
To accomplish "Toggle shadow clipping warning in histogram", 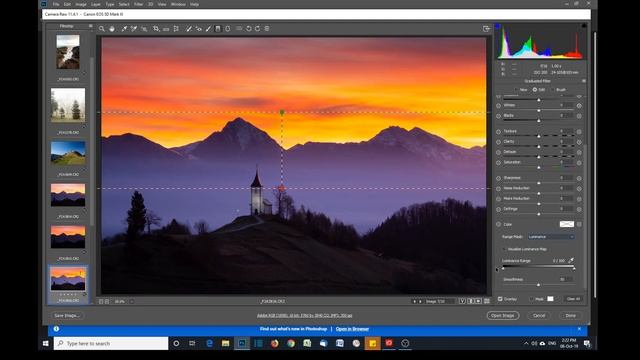I will coord(497,26).
